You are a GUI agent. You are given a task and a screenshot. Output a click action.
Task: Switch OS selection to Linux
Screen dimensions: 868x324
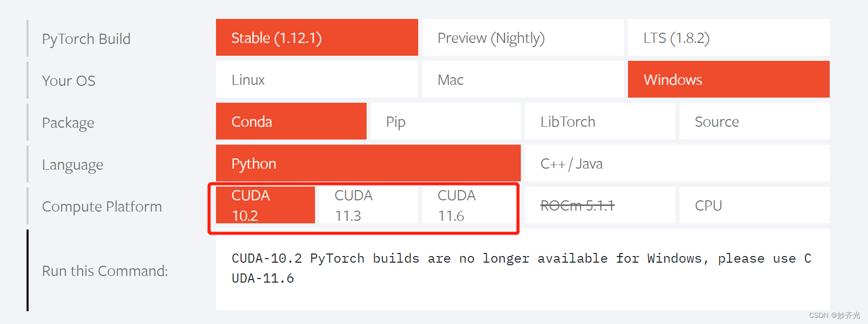tap(317, 79)
